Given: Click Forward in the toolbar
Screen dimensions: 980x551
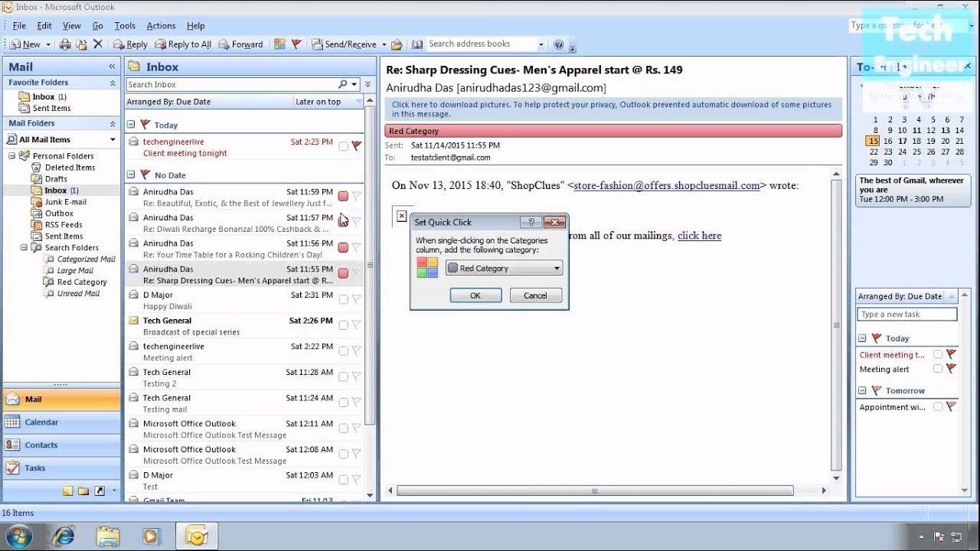Looking at the screenshot, I should (x=240, y=44).
